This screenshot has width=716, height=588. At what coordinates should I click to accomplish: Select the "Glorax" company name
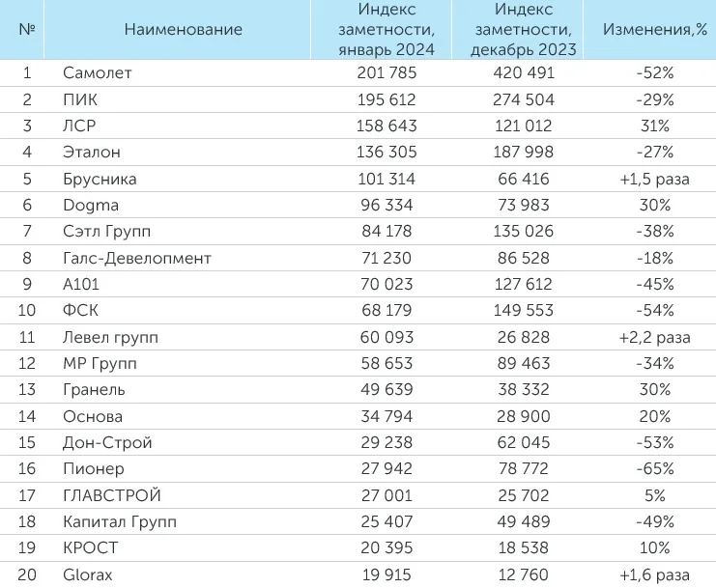pos(88,575)
